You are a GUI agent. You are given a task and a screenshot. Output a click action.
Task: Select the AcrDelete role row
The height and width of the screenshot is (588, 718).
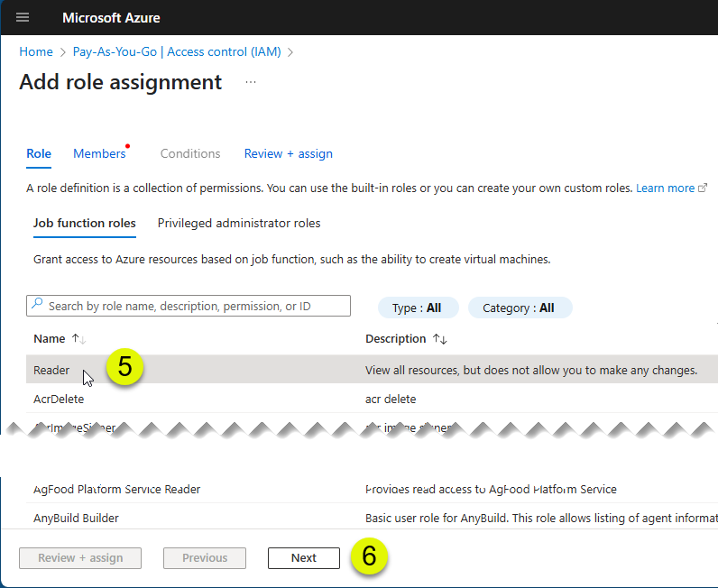[x=372, y=399]
